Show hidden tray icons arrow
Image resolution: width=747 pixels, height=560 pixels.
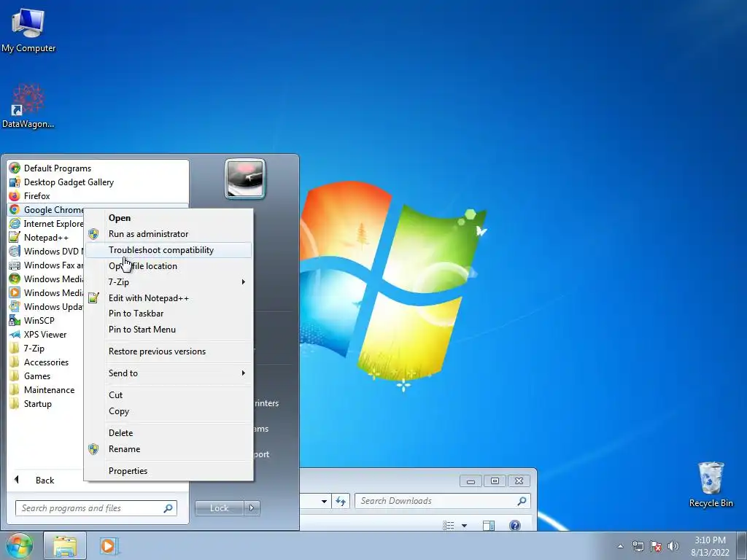pos(620,546)
